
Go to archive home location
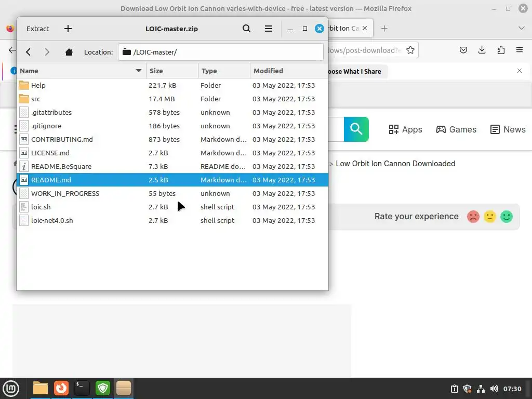(x=69, y=52)
